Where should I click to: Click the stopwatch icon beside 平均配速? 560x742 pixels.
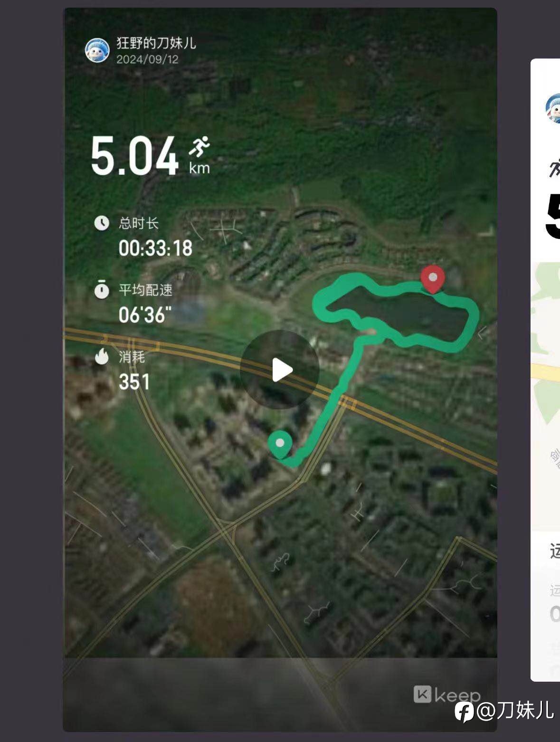(x=102, y=289)
